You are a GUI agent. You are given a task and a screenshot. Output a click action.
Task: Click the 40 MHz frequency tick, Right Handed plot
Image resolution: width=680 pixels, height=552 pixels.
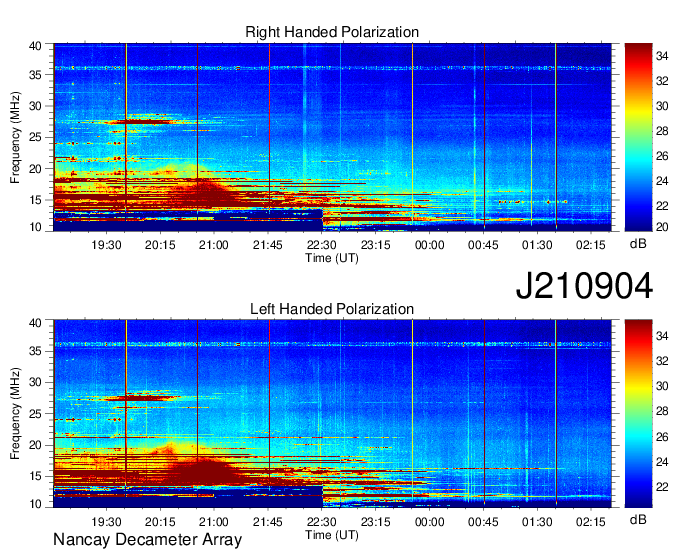(35, 46)
